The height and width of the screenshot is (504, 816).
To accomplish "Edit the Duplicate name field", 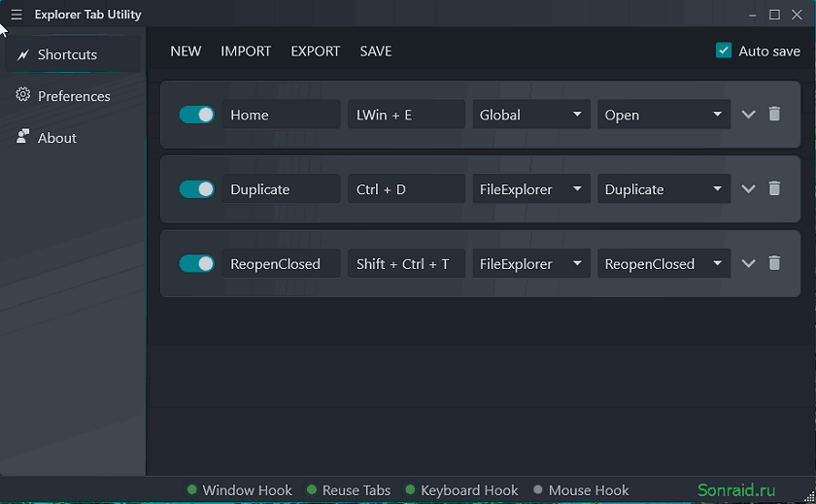I will click(281, 188).
